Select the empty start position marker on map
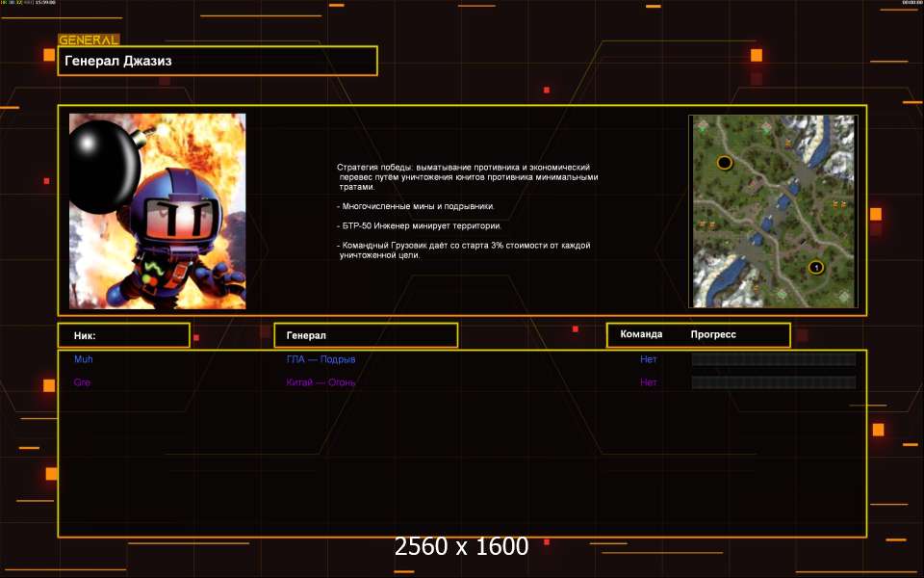The width and height of the screenshot is (924, 578). tap(724, 163)
